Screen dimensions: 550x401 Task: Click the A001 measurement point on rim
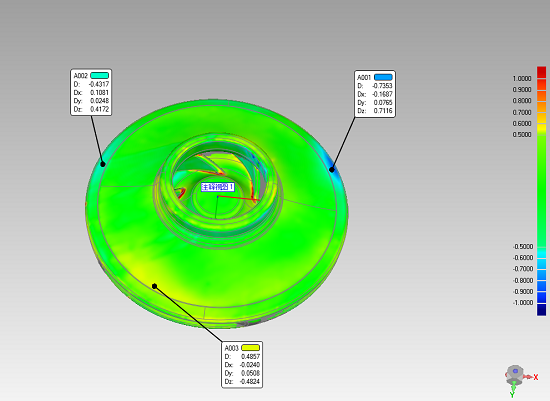pyautogui.click(x=331, y=170)
